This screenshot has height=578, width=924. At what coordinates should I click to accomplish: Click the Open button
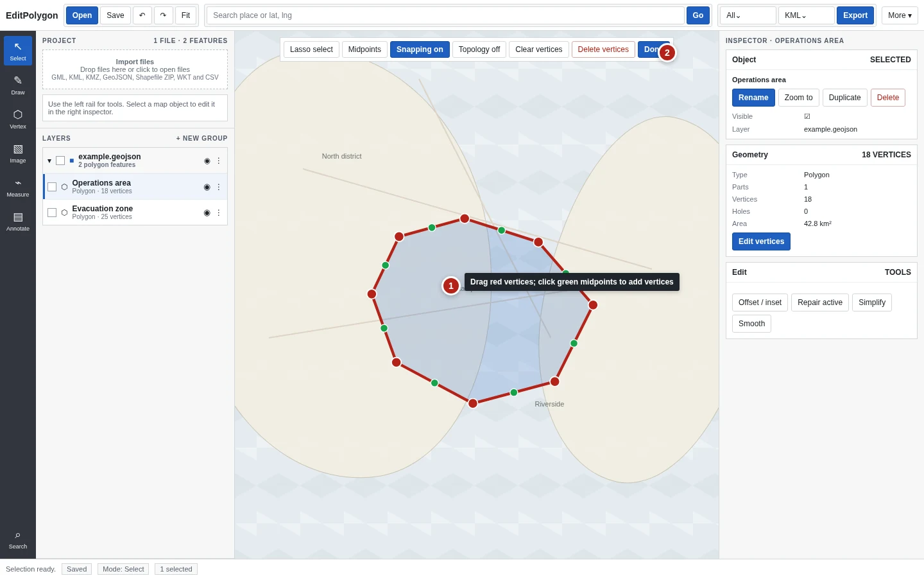point(82,15)
